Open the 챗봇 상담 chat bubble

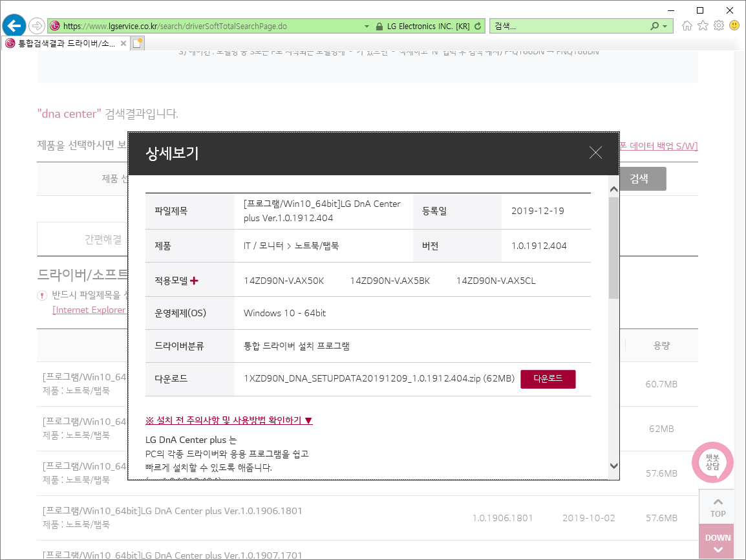[712, 462]
